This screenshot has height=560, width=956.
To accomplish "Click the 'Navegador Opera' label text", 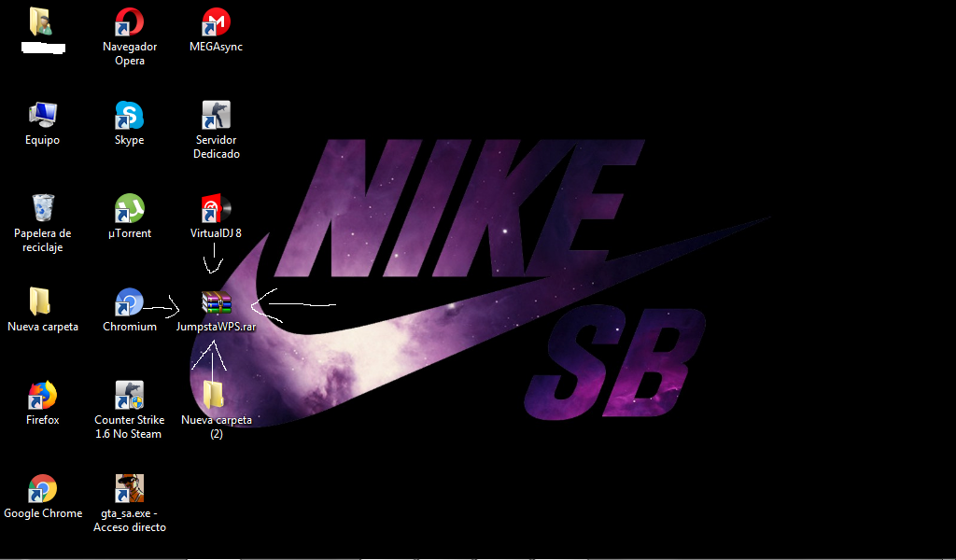I will click(129, 53).
